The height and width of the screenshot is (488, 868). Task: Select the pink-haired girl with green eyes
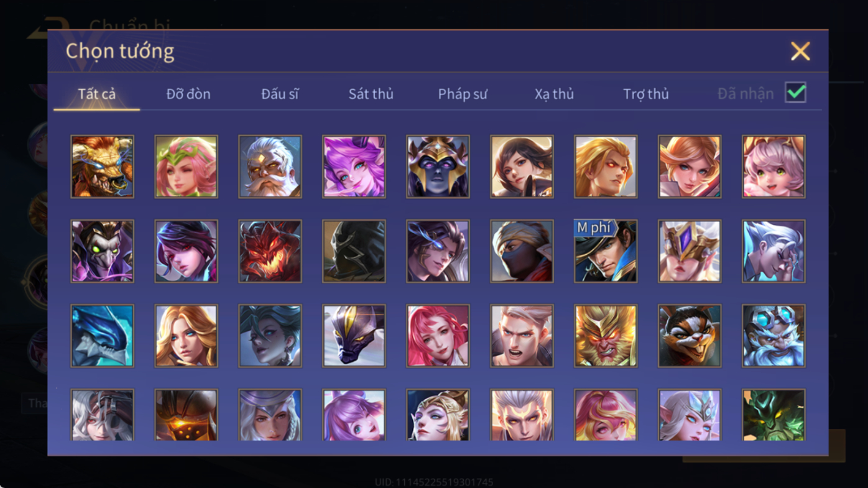click(773, 167)
